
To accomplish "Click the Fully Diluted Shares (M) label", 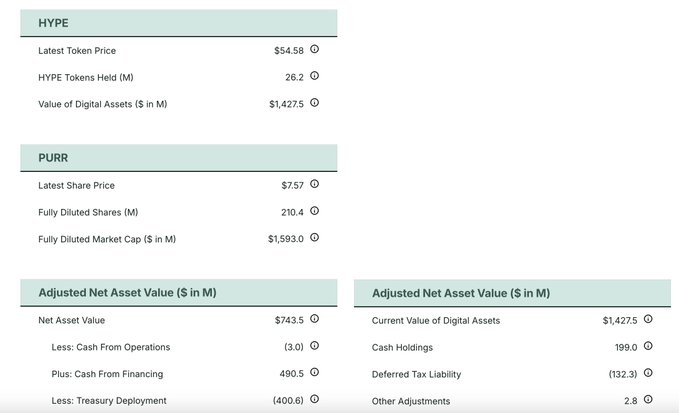I will tap(88, 213).
